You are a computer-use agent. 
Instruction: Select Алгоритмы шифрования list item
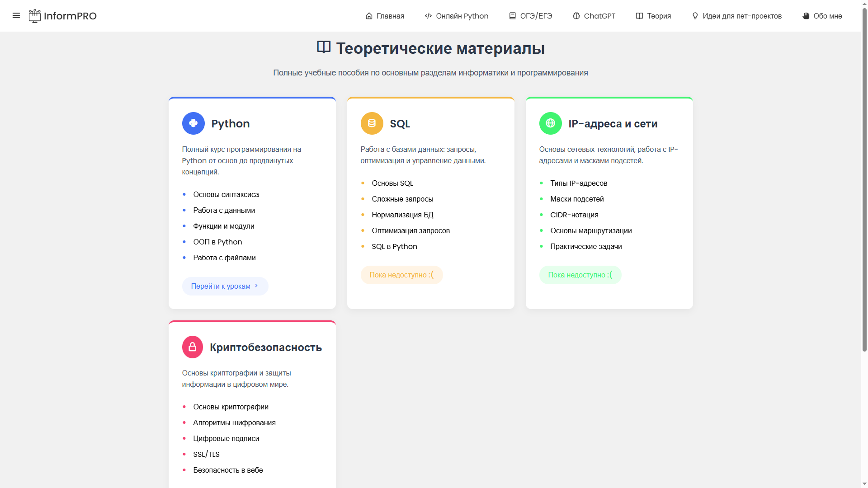[235, 422]
